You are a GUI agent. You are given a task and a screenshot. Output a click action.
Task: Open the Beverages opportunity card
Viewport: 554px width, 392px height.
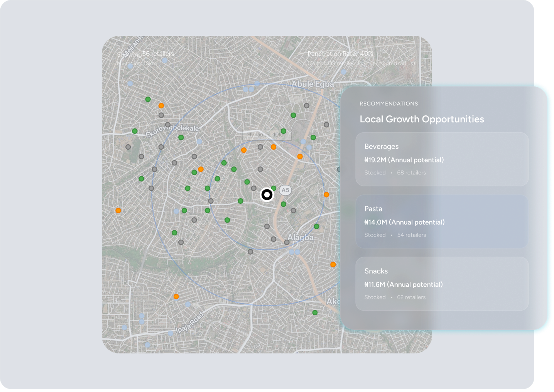click(x=442, y=159)
